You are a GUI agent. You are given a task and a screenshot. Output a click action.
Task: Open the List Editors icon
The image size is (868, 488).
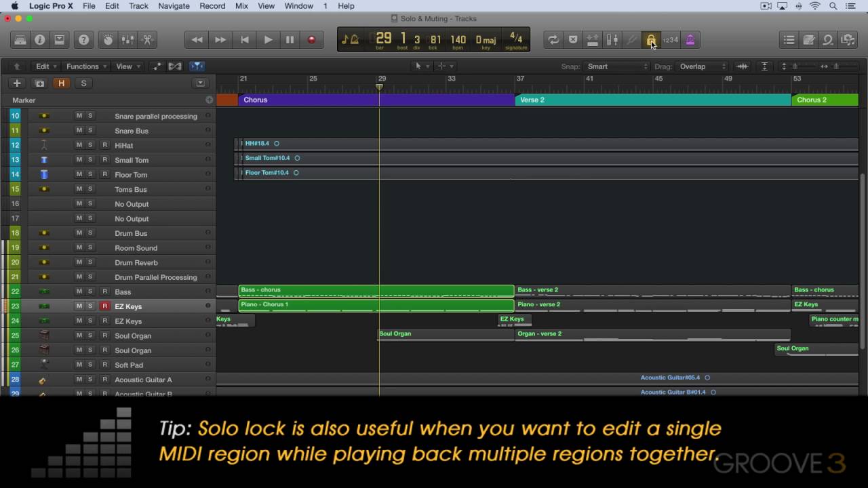(789, 40)
